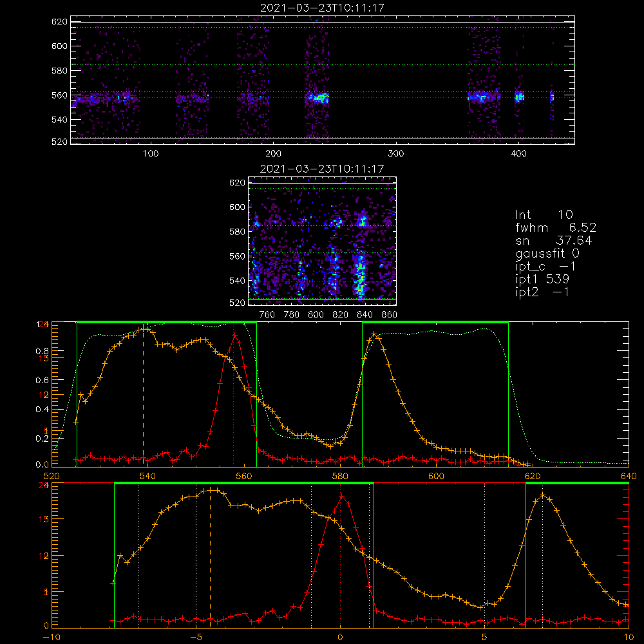Click y-axis label 0.4 on third plot

(x=43, y=409)
